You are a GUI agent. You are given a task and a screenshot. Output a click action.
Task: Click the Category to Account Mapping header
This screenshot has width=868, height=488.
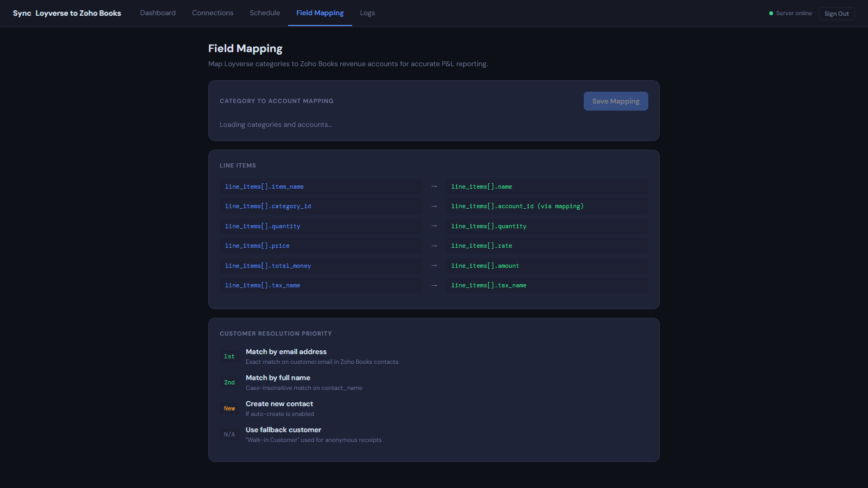tap(277, 101)
